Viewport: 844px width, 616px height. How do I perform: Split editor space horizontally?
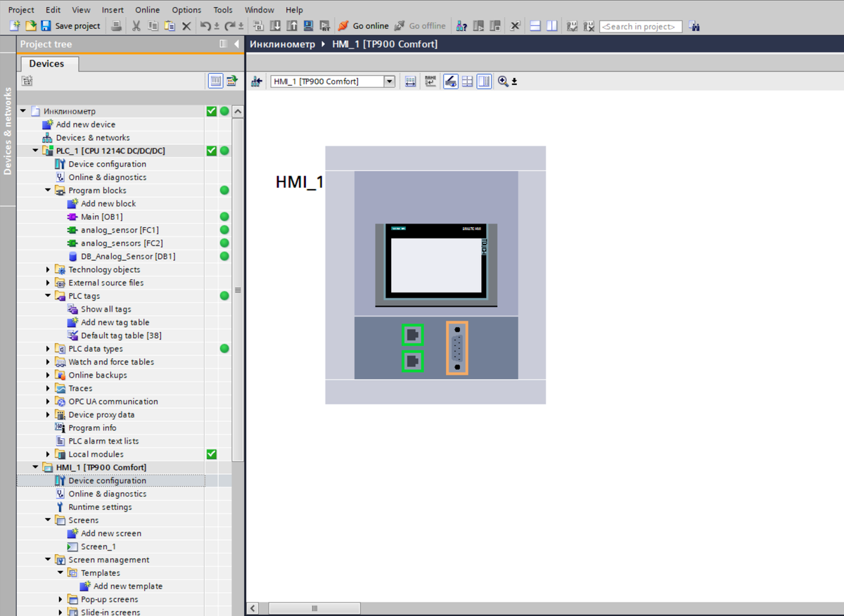[x=535, y=26]
